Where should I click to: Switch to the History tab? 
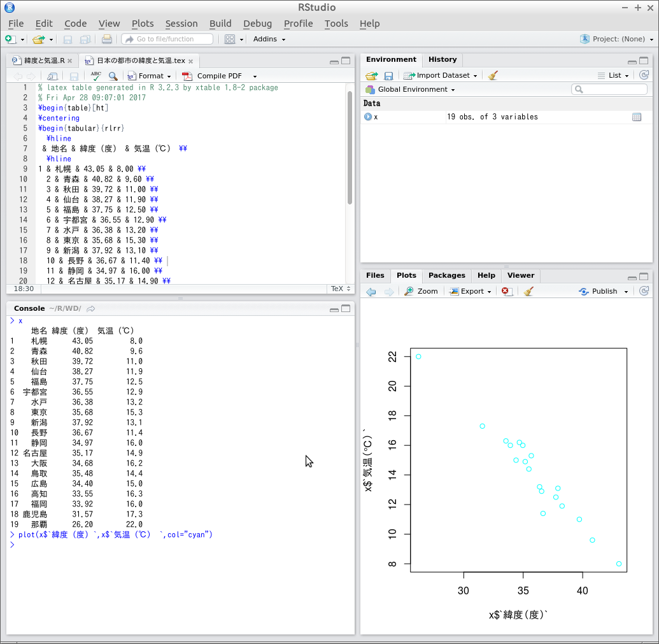[x=443, y=59]
